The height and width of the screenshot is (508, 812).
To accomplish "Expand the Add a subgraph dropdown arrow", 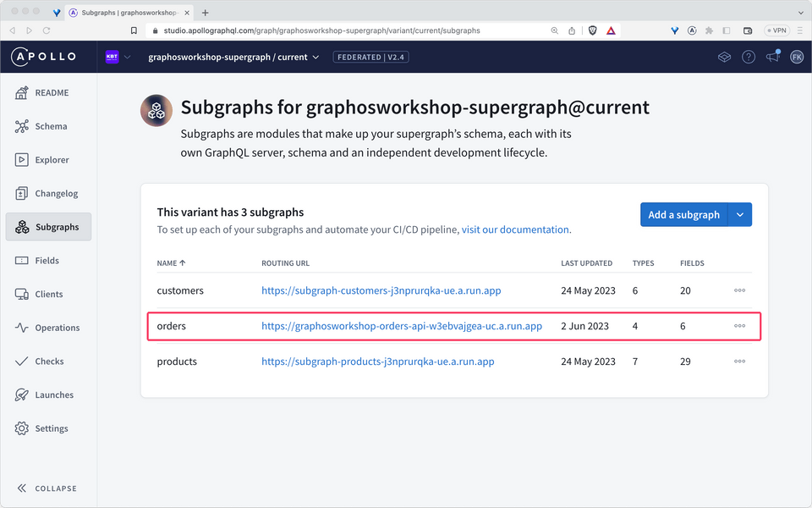I will [740, 214].
